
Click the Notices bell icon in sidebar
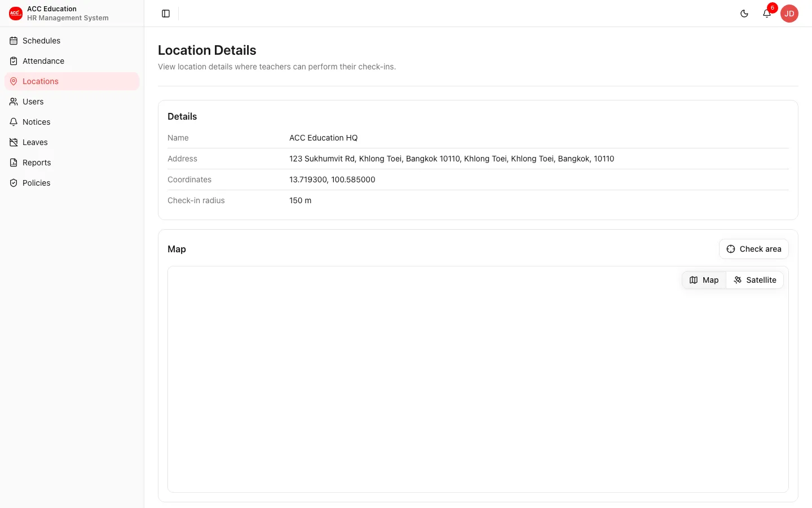(x=14, y=122)
